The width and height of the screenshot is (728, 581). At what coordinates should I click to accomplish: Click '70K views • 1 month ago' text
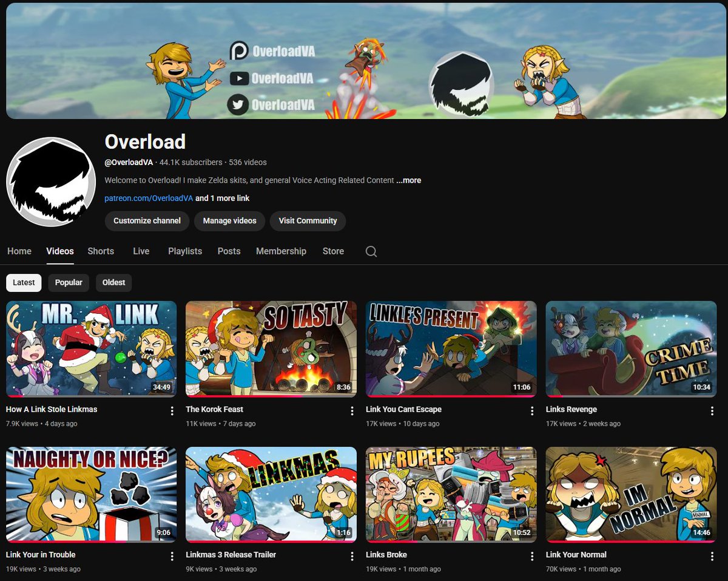pos(584,569)
